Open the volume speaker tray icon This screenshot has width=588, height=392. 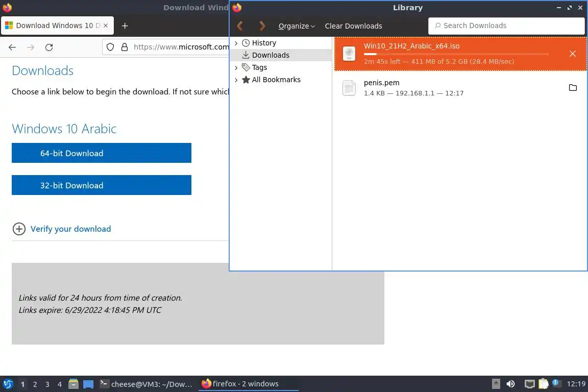[x=510, y=384]
